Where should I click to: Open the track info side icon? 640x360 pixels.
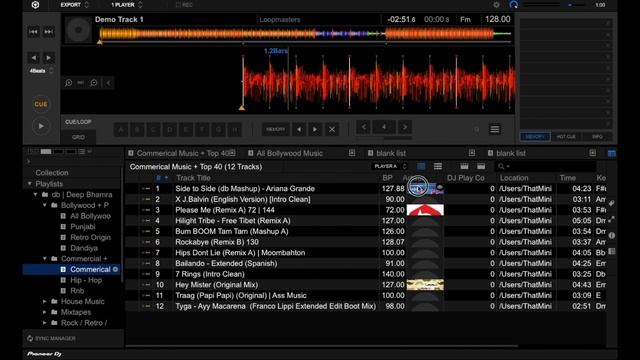pyautogui.click(x=611, y=236)
